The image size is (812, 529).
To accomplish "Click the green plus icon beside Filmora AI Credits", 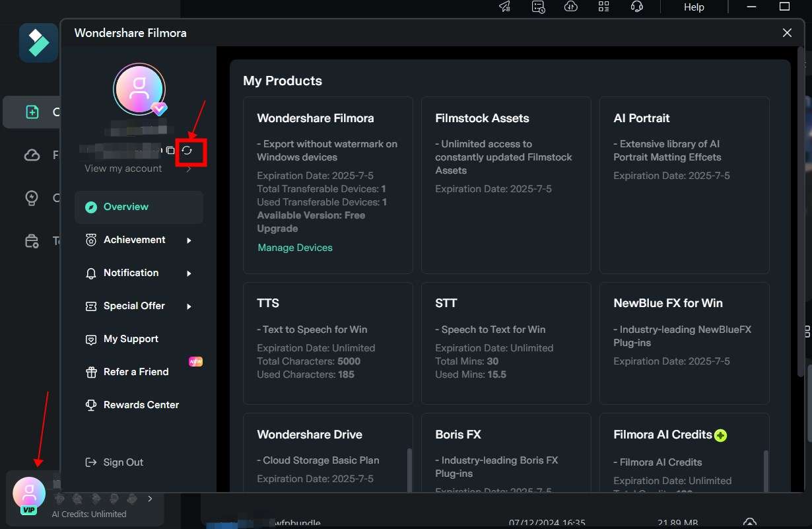I will coord(720,435).
